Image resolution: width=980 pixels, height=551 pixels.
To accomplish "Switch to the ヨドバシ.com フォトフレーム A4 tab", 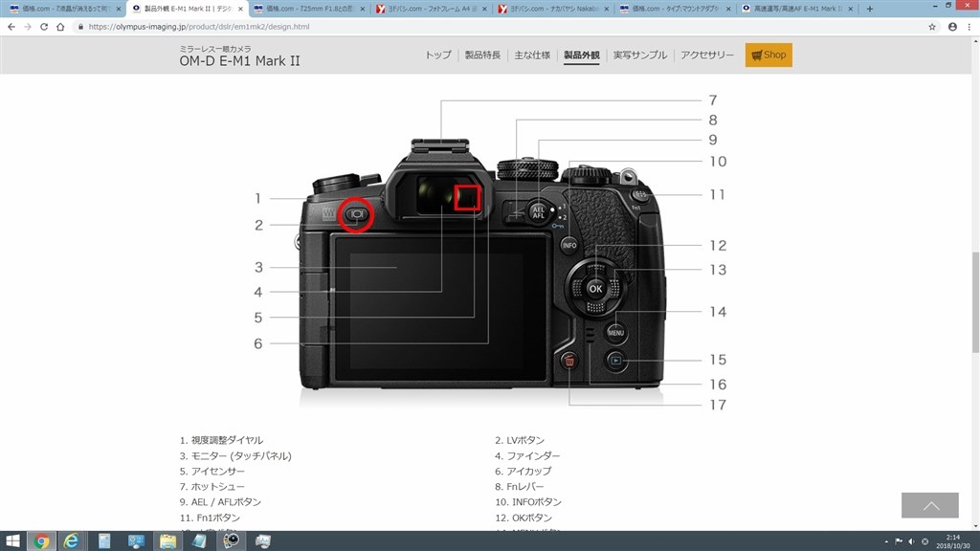I will (x=430, y=9).
